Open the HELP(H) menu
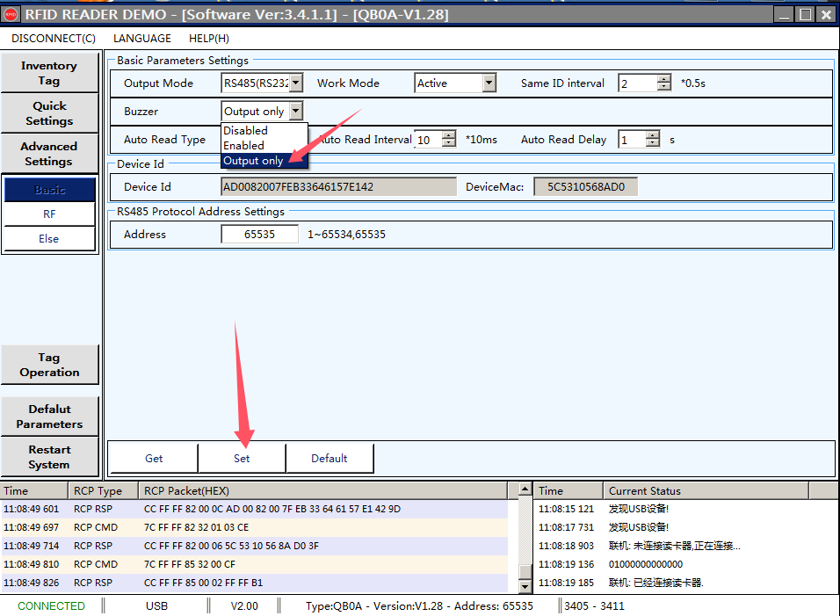840x616 pixels. (209, 39)
